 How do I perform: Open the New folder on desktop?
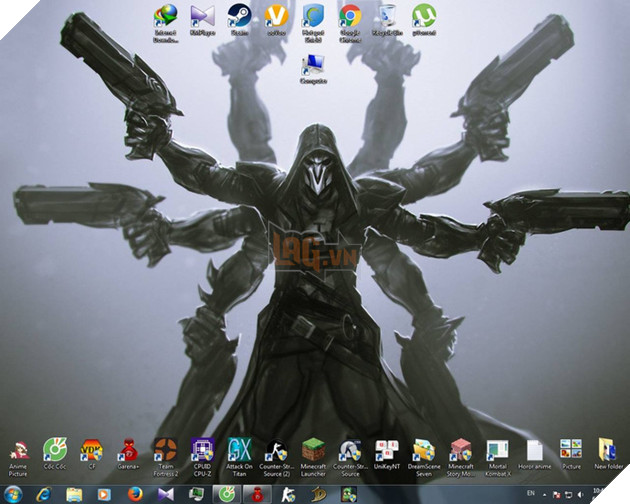tap(608, 455)
